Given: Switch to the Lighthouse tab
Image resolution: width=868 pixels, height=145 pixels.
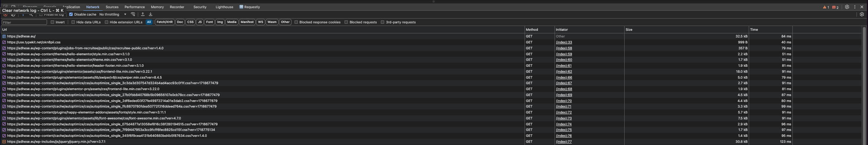Looking at the screenshot, I should click(x=225, y=7).
